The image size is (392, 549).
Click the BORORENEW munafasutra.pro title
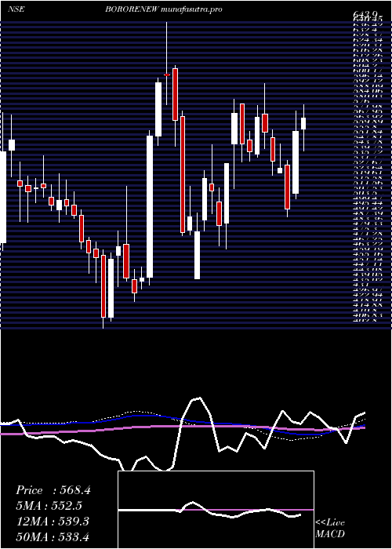[164, 9]
